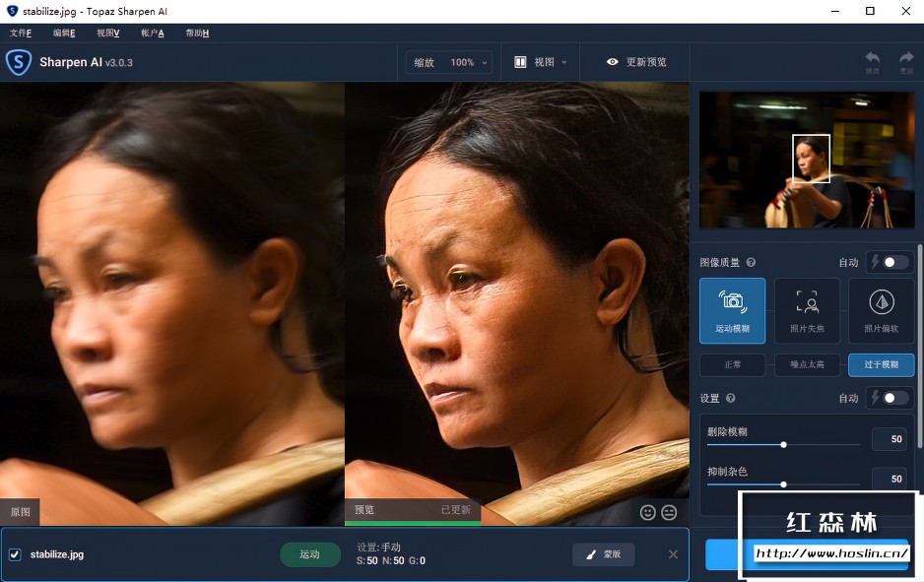924x582 pixels.
Task: Toggle the 图像质量 自动 switch
Action: point(893,262)
